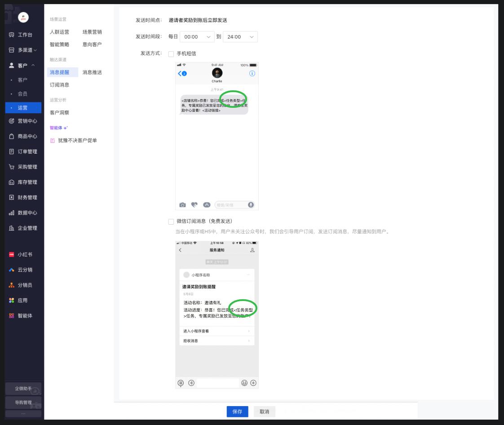Open 订阅消息 menu item

59,85
